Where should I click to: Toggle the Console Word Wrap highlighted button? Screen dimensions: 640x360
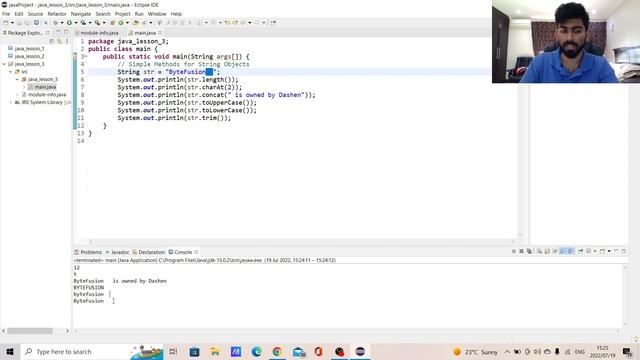(562, 251)
